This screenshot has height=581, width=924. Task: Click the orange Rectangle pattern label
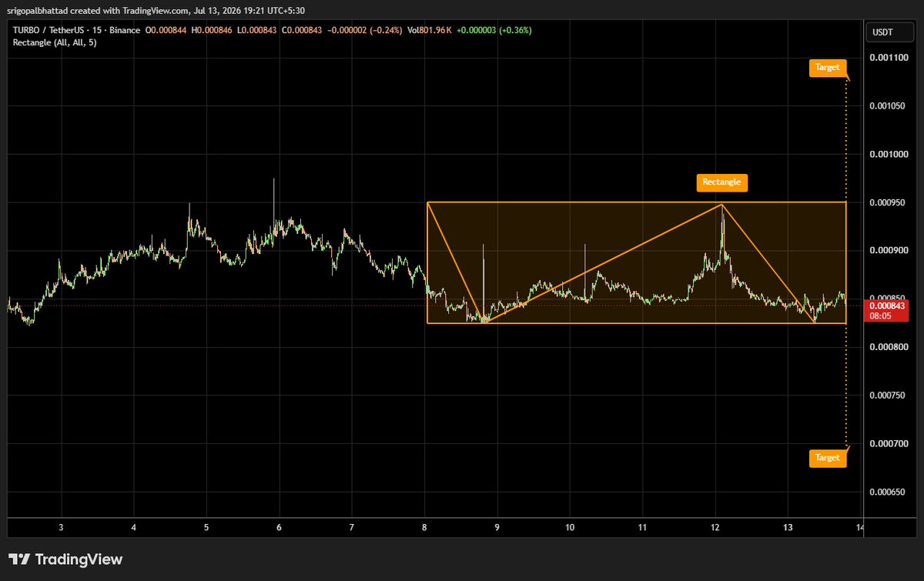[721, 182]
